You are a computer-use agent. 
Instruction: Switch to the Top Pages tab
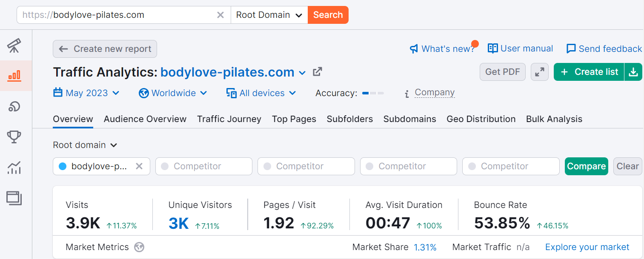point(294,119)
